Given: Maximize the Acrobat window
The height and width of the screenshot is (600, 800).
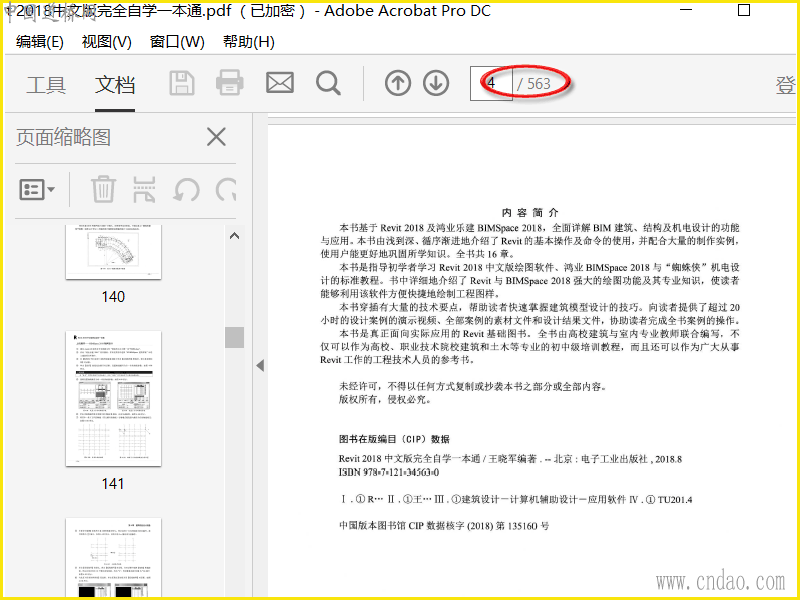Looking at the screenshot, I should point(744,10).
